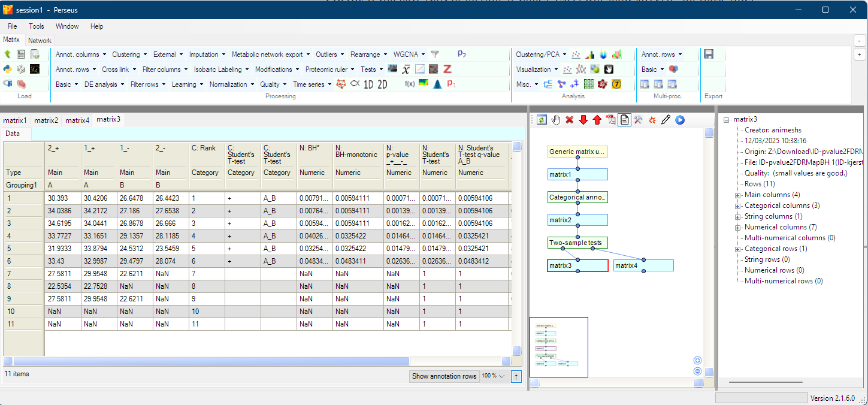The width and height of the screenshot is (868, 405).
Task: Click the yellow number 7 icon in Analysis
Action: [616, 84]
